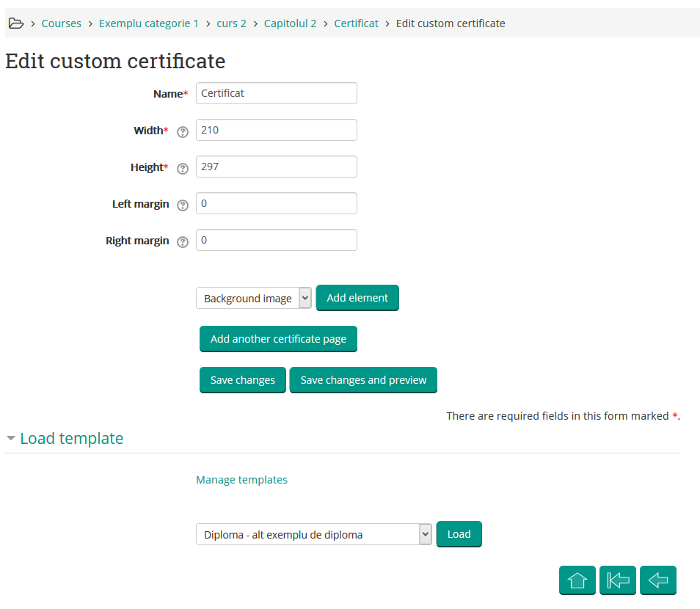
Task: Open the Manage templates link
Action: [x=241, y=479]
